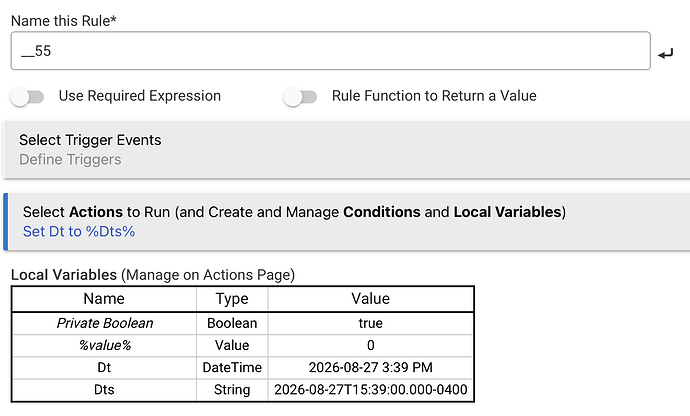Toggle Use Required Expression switch
The height and width of the screenshot is (416, 690).
click(27, 96)
